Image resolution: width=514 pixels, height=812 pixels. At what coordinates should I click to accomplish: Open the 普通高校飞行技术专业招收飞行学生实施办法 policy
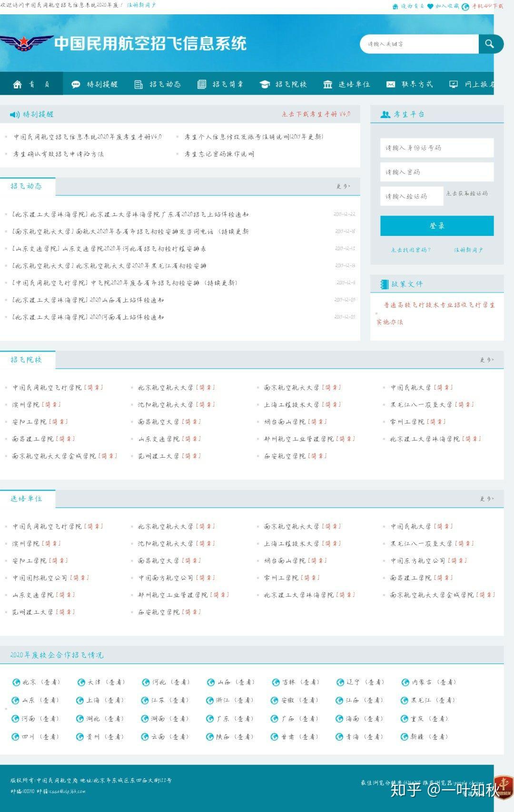click(x=436, y=313)
